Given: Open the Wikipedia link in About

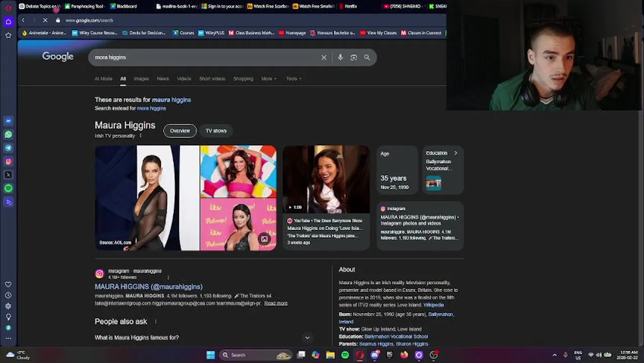Looking at the screenshot, I should (x=433, y=305).
